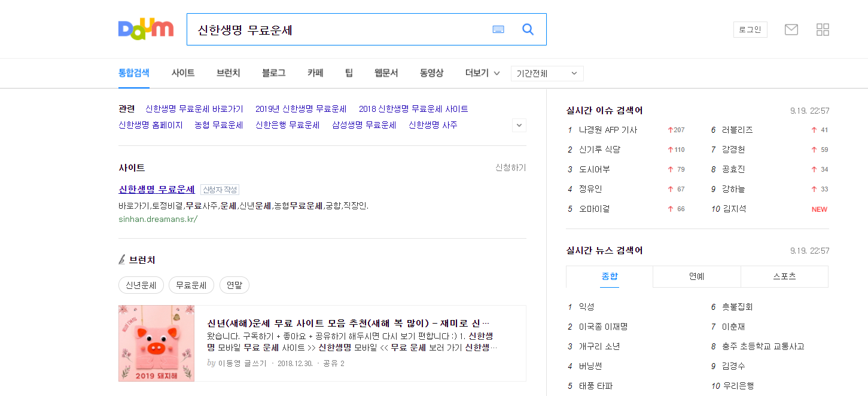
Task: Click news term 태풍 타파
Action: pyautogui.click(x=596, y=386)
